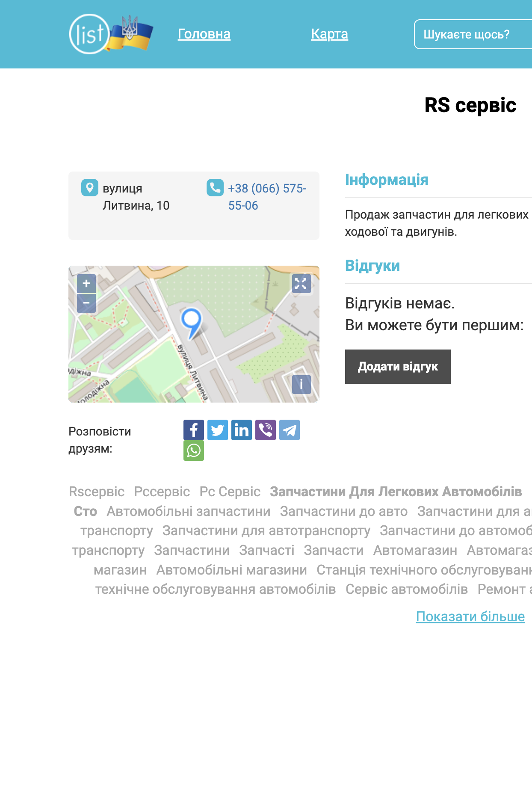Open the Запчастини Для Легкових Автомобілів tag
The image size is (532, 803).
click(x=396, y=492)
